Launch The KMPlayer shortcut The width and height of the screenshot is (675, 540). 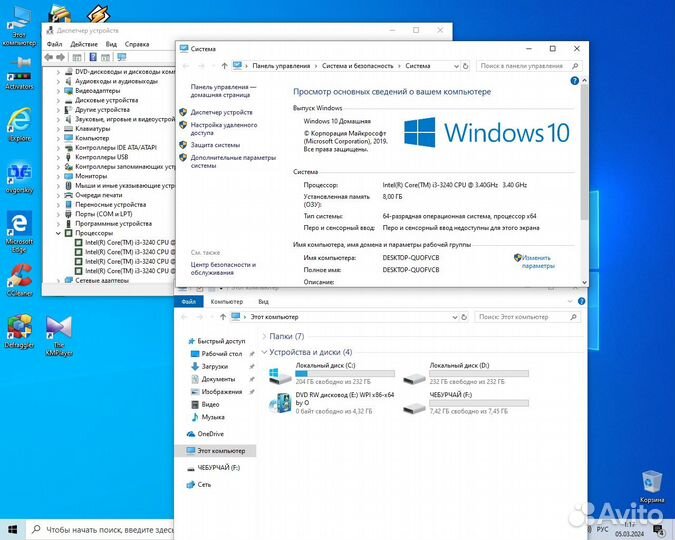coord(59,335)
